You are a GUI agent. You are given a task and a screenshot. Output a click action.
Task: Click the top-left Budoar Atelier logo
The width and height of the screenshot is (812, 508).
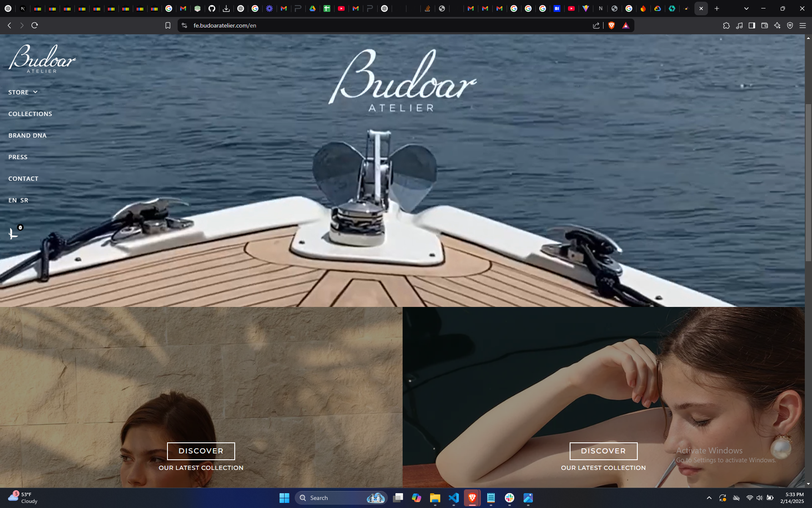pyautogui.click(x=42, y=59)
